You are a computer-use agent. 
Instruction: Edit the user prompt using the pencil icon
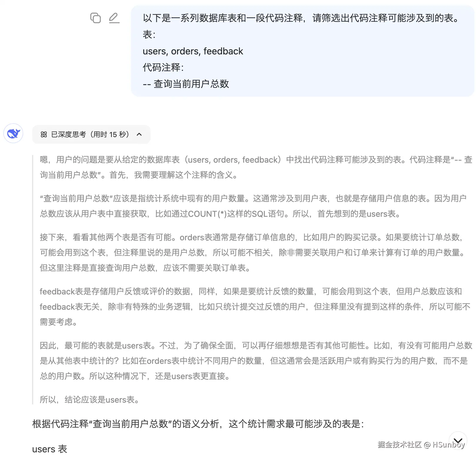tap(114, 18)
